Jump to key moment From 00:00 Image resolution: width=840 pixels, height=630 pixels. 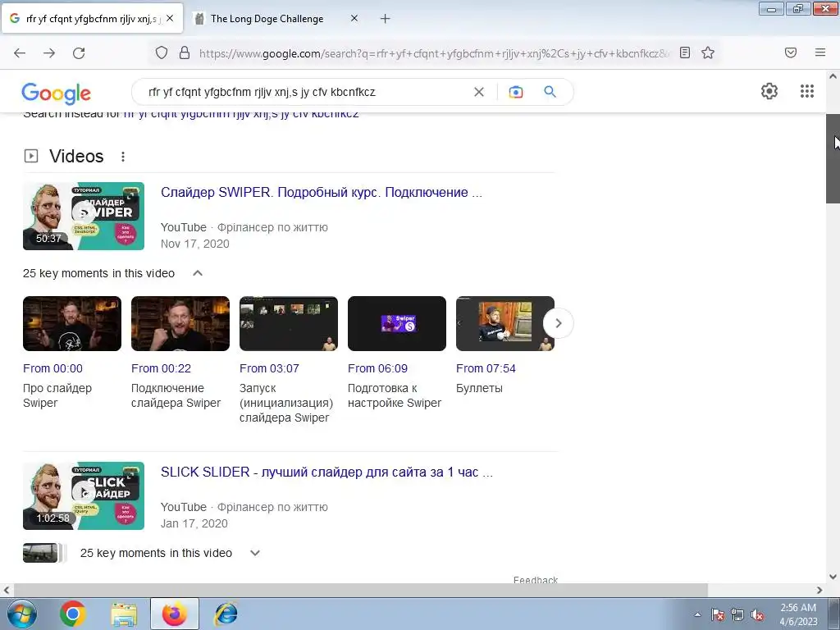pyautogui.click(x=52, y=368)
